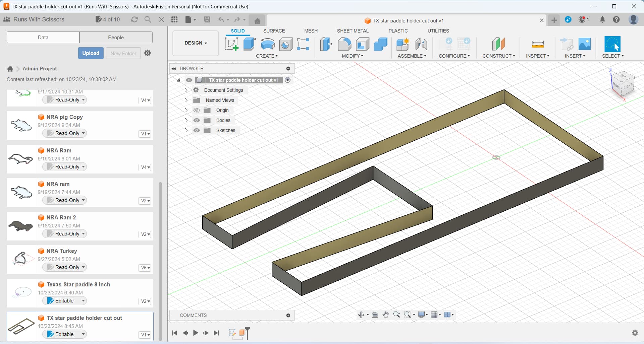Toggle visibility of Bodies folder
644x344 pixels.
tap(197, 120)
